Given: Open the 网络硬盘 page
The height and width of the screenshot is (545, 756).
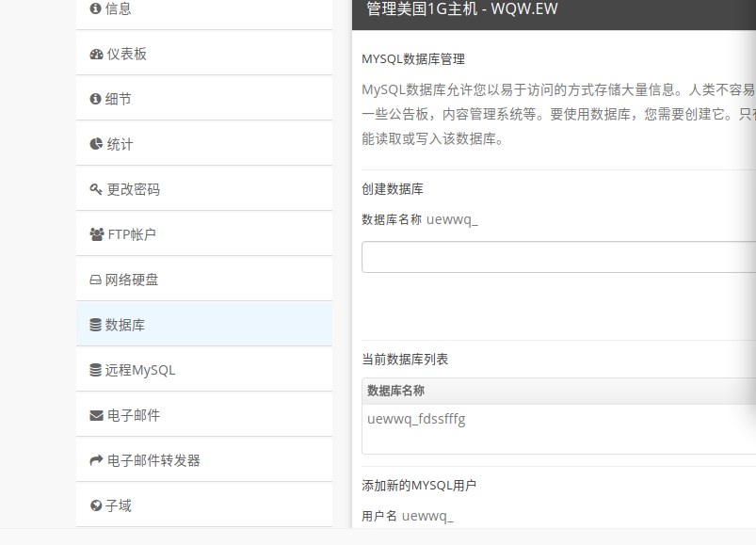Looking at the screenshot, I should [x=204, y=280].
